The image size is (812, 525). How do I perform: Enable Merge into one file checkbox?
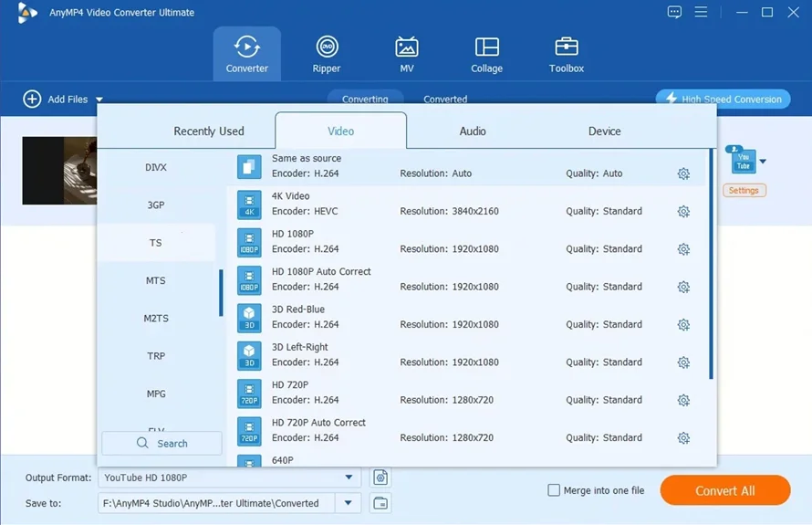pos(554,490)
